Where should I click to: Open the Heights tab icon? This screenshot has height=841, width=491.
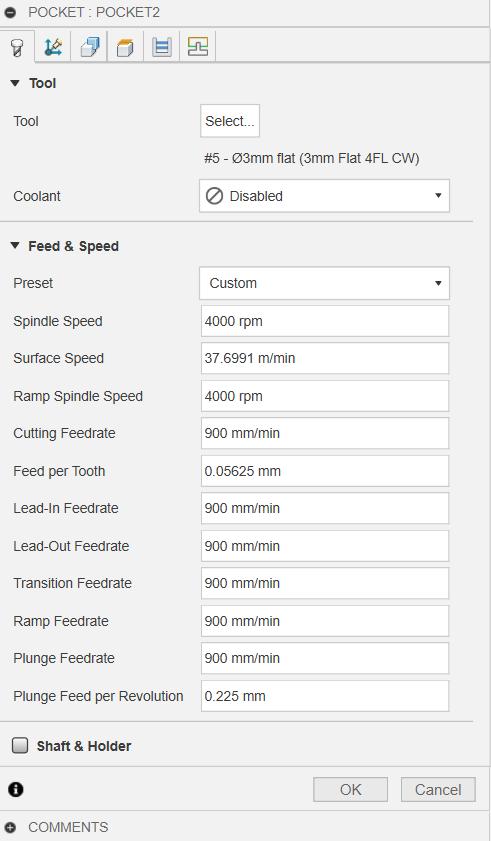[90, 48]
